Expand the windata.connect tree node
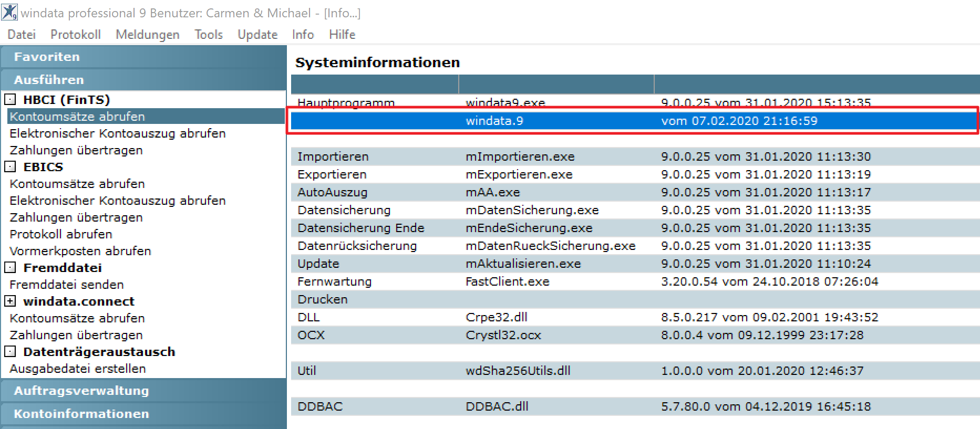 (x=10, y=301)
